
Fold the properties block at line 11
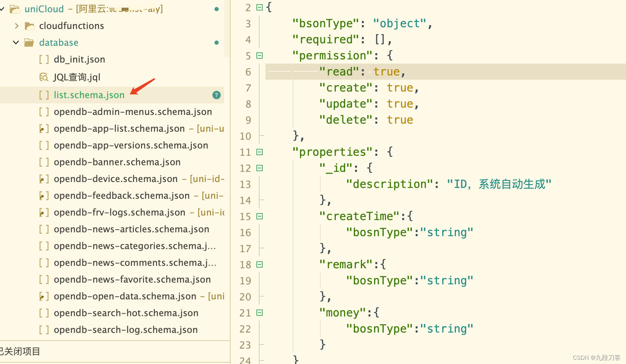tap(260, 152)
